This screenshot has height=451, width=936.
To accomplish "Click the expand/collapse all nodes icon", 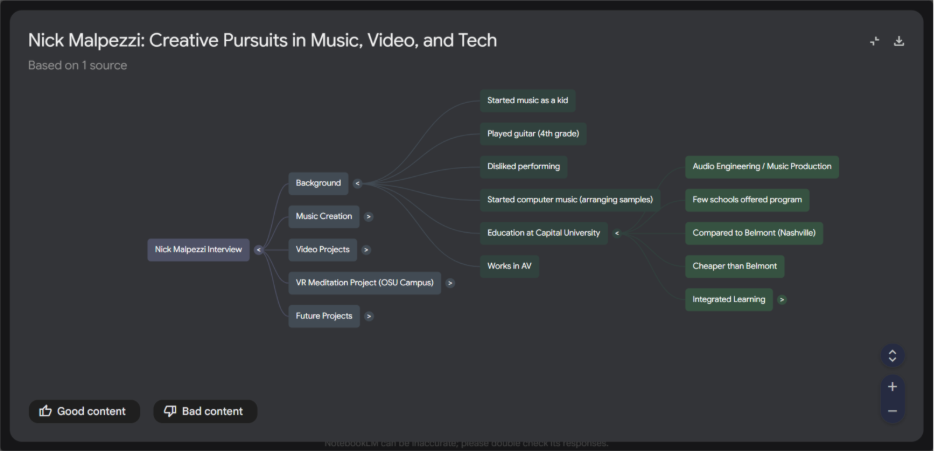I will tap(892, 356).
